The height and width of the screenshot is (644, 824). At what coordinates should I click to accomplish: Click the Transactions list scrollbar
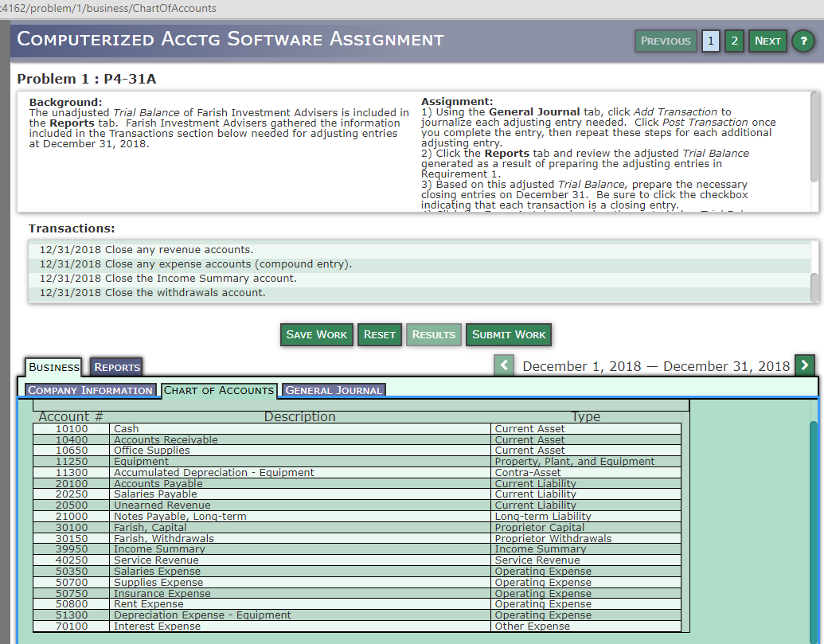(814, 287)
